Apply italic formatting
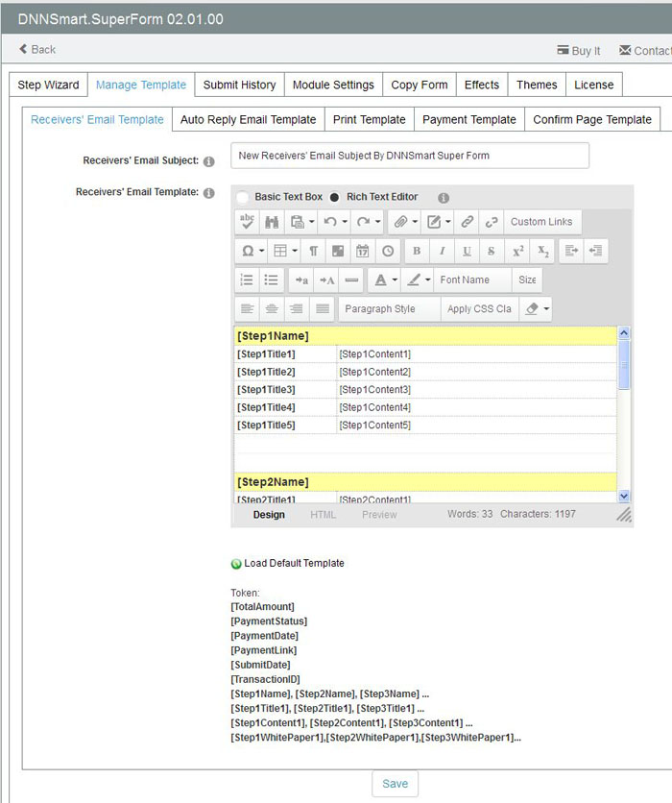 coord(442,251)
